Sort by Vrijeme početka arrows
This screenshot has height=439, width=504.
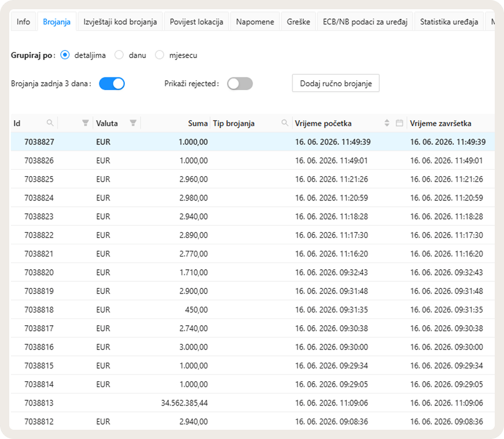[387, 123]
